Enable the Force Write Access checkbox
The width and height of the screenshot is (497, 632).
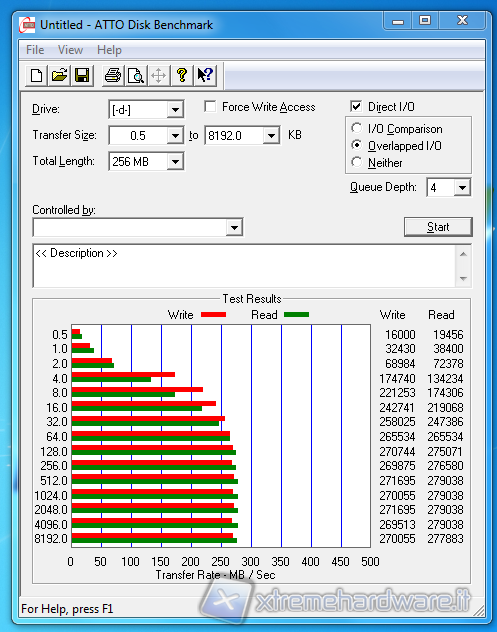coord(210,106)
